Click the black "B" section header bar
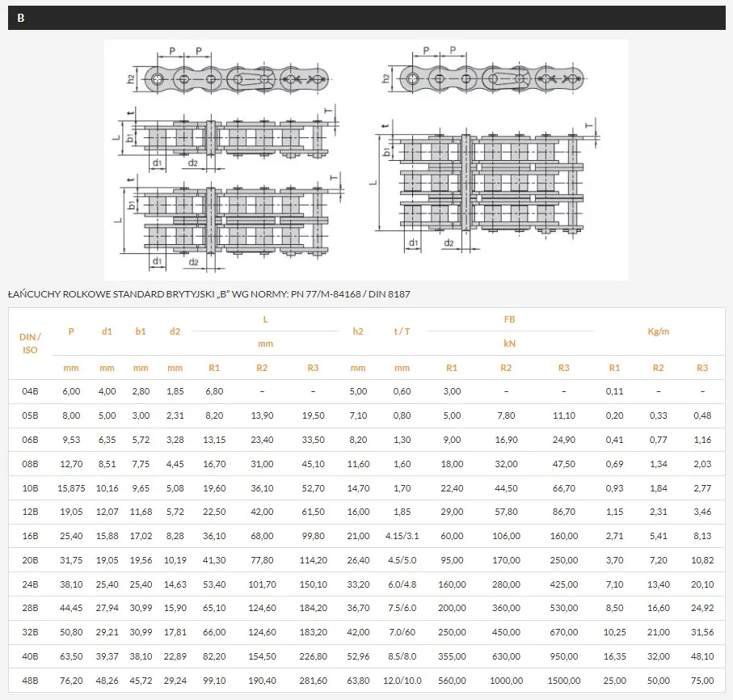The image size is (733, 700). tap(367, 18)
